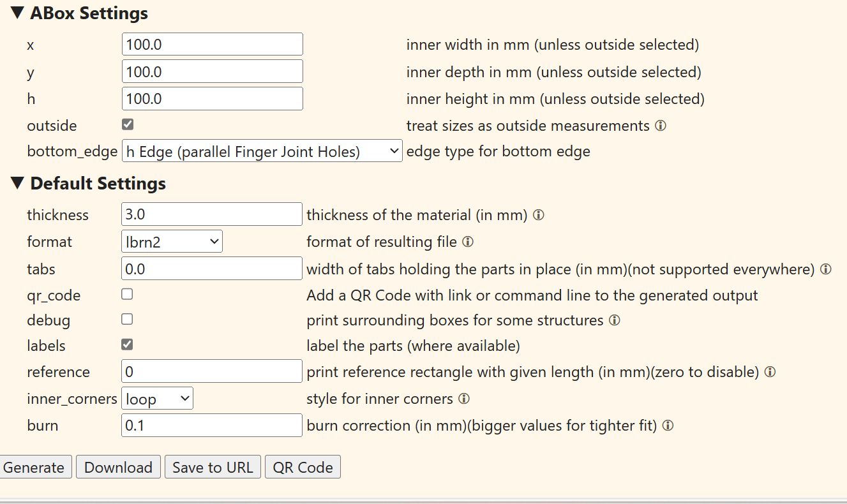Click the inner_corners info icon
The image size is (847, 504).
pyautogui.click(x=465, y=399)
